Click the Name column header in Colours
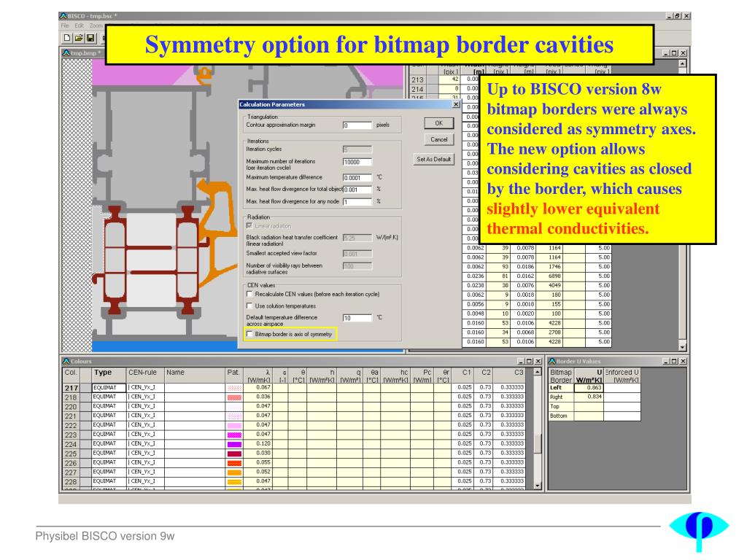 coord(194,376)
